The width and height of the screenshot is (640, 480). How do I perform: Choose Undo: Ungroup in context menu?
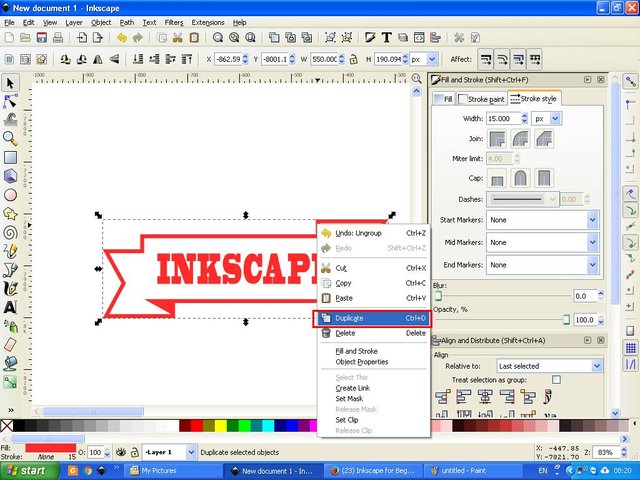click(x=373, y=233)
